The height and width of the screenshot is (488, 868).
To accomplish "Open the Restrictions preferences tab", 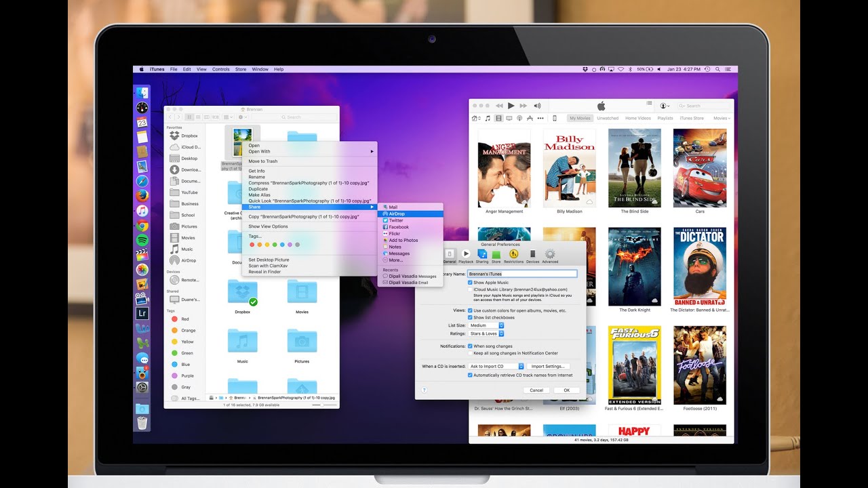I will click(513, 256).
